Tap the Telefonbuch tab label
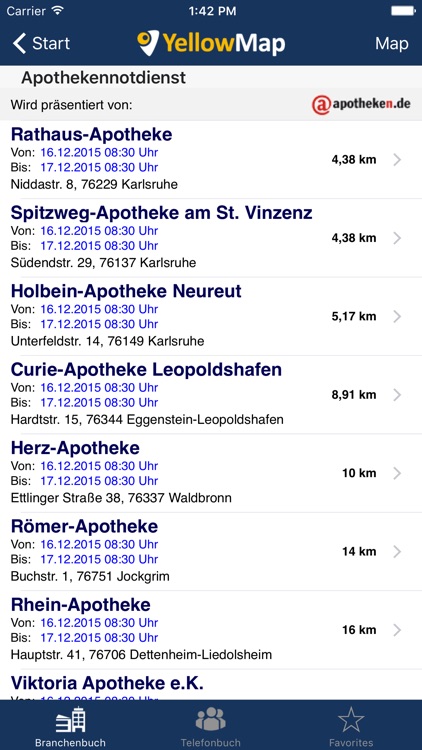The image size is (422, 750). (211, 743)
